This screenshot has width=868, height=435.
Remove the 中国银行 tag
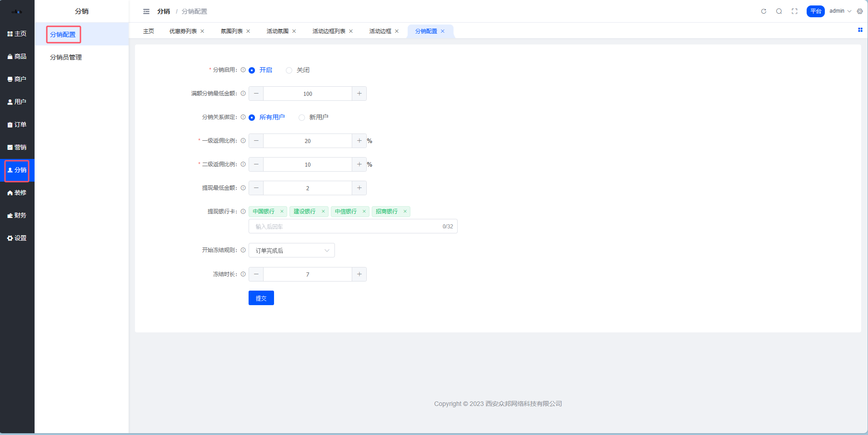[282, 212]
